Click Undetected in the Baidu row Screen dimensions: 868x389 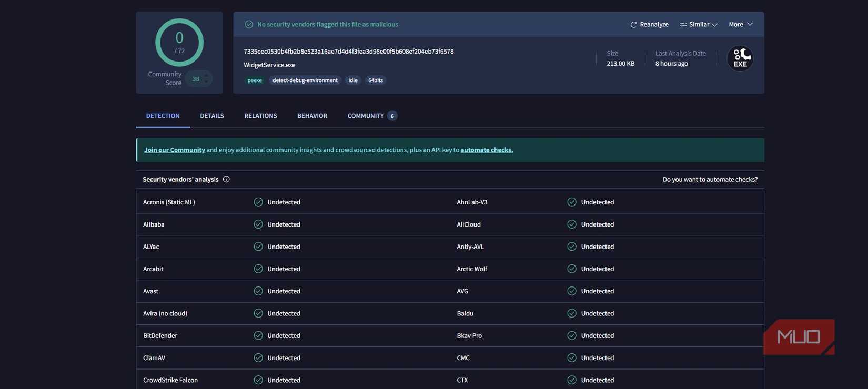click(x=598, y=313)
